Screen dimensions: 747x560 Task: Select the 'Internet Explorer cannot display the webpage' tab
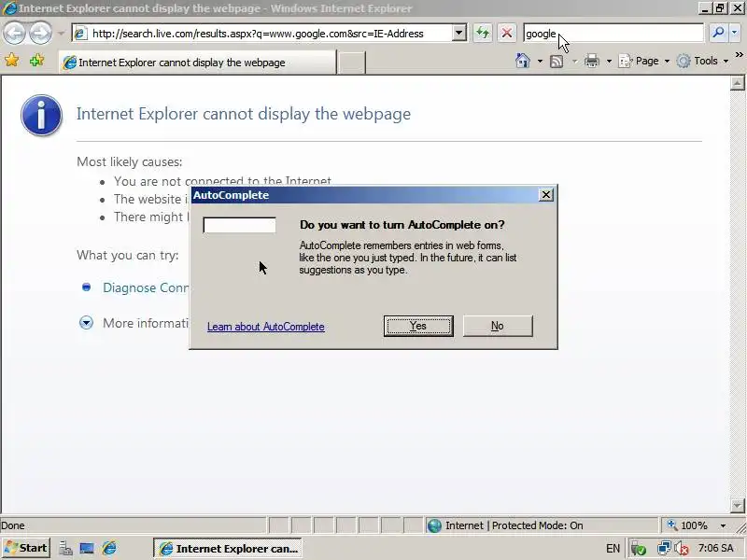[x=198, y=63]
